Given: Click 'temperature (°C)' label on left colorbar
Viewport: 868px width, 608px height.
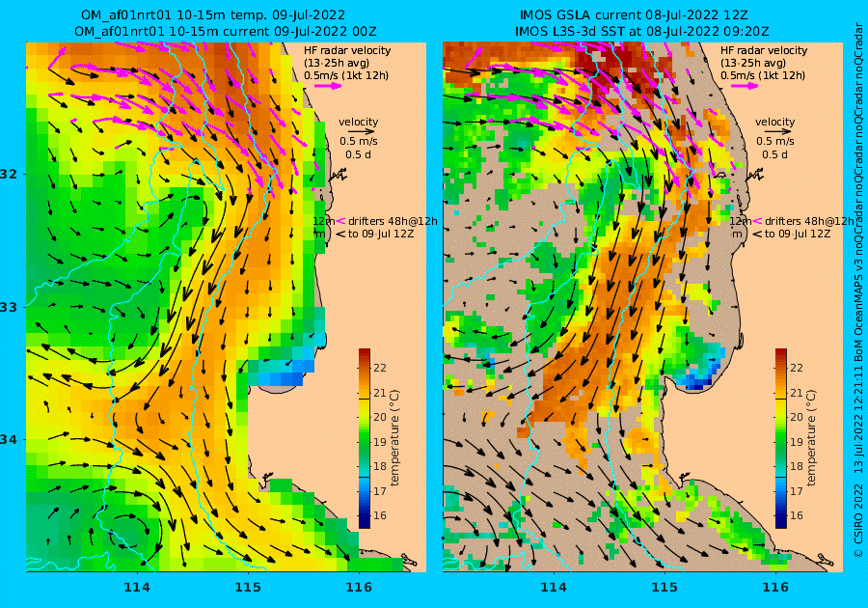Looking at the screenshot, I should point(394,438).
